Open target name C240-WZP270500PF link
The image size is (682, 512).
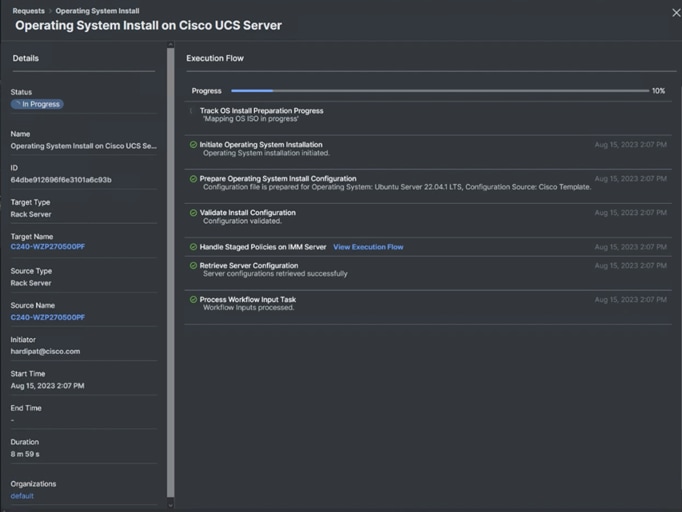click(x=48, y=247)
